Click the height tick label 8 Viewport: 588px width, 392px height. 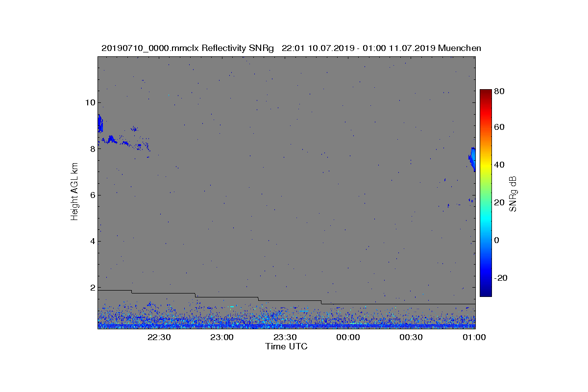click(92, 149)
